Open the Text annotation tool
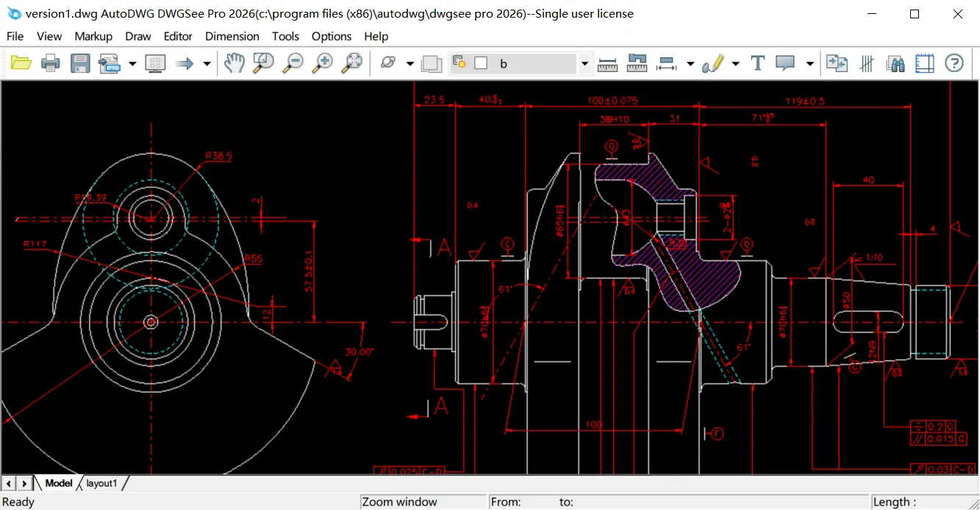The width and height of the screenshot is (980, 510). (x=757, y=63)
